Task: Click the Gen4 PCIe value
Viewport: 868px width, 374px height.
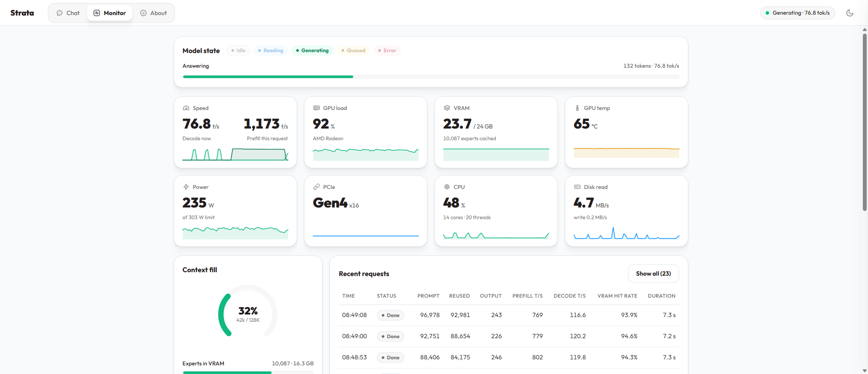Action: tap(330, 203)
